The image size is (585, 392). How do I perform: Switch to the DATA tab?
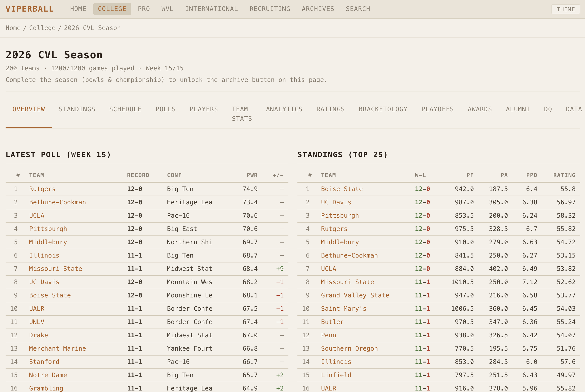(x=574, y=109)
